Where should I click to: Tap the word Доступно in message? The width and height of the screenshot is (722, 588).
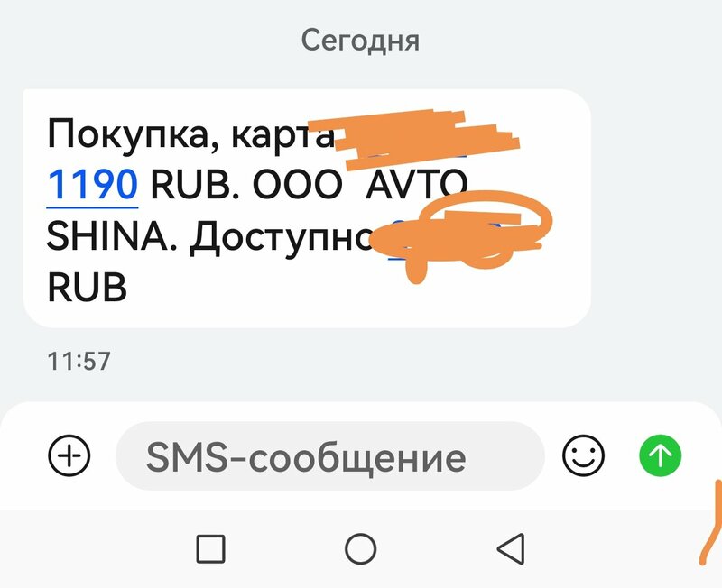pos(282,236)
